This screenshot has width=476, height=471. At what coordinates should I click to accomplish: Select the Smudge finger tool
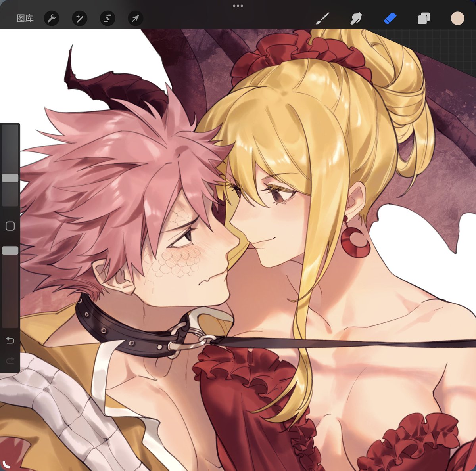point(356,18)
